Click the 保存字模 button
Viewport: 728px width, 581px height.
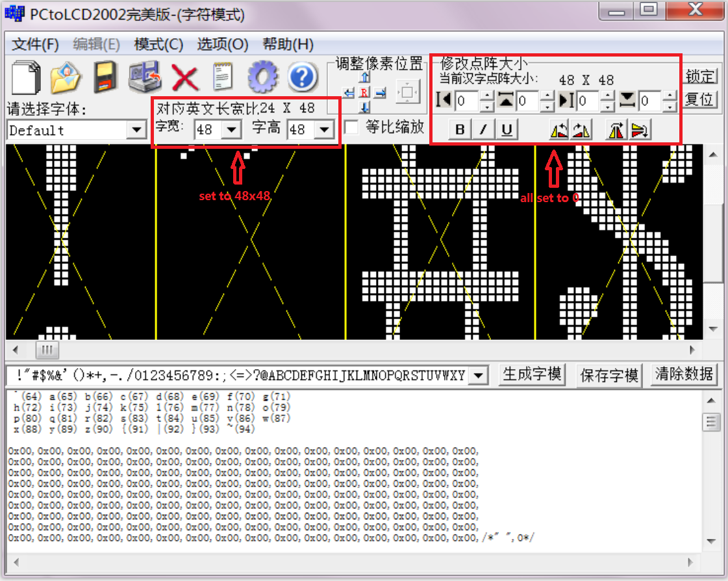coord(609,375)
